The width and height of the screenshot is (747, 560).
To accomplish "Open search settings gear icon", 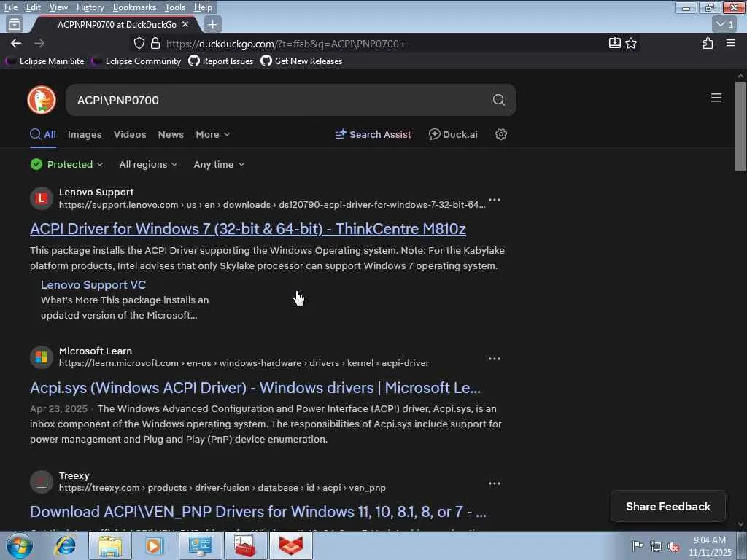I will (x=500, y=134).
